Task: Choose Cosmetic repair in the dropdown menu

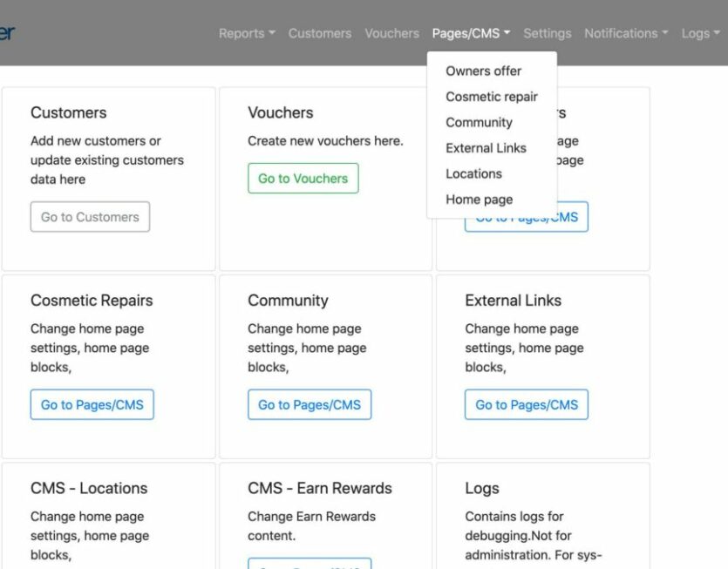Action: (x=491, y=97)
